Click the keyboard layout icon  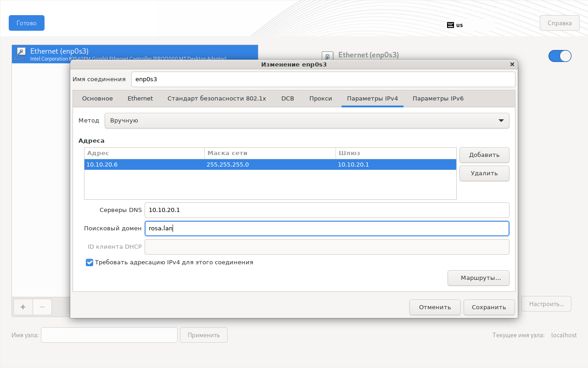click(450, 25)
